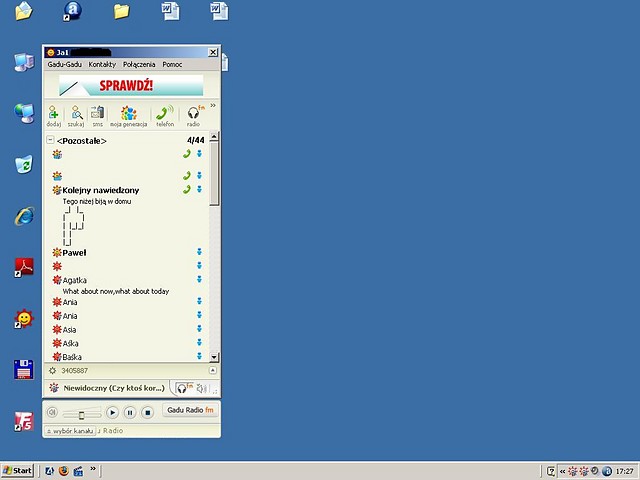Click blue info icon in Agatka row
The height and width of the screenshot is (480, 640).
(199, 279)
